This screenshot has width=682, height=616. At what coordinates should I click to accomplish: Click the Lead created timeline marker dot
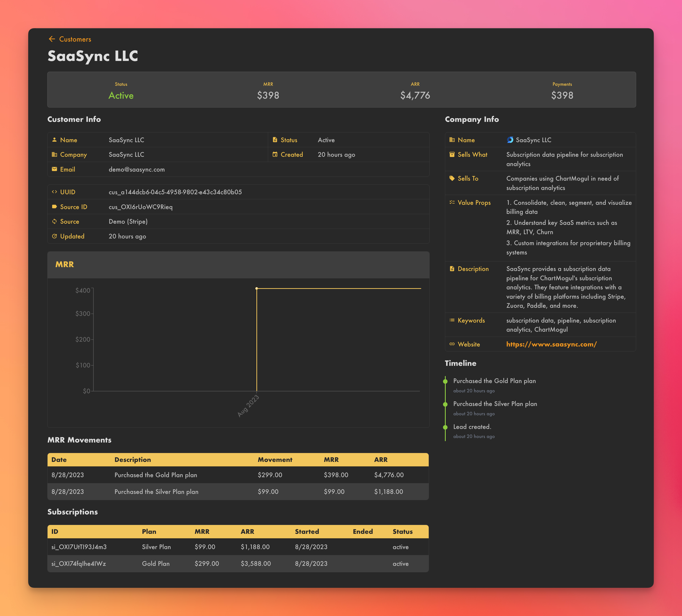445,427
